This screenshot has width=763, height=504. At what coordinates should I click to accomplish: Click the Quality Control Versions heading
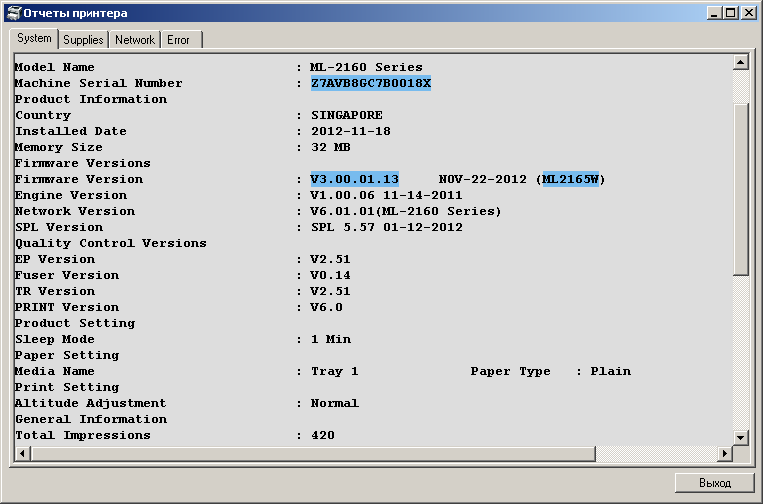[x=111, y=243]
